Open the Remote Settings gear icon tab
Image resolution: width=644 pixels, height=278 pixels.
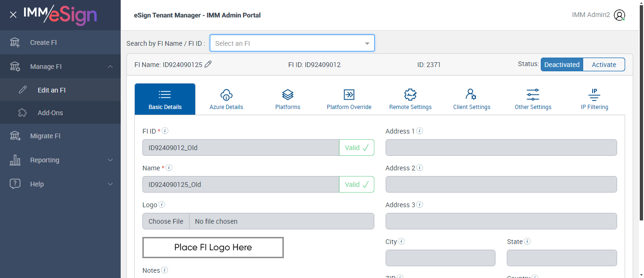coord(410,99)
